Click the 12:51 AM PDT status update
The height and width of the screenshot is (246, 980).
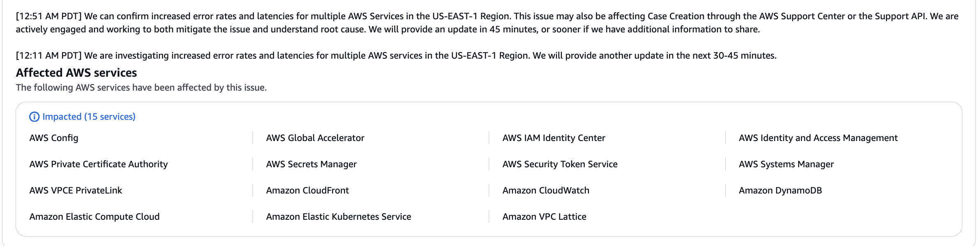click(487, 23)
